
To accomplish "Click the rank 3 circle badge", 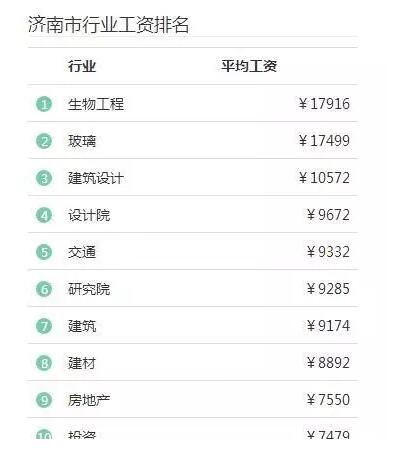I will tap(44, 178).
